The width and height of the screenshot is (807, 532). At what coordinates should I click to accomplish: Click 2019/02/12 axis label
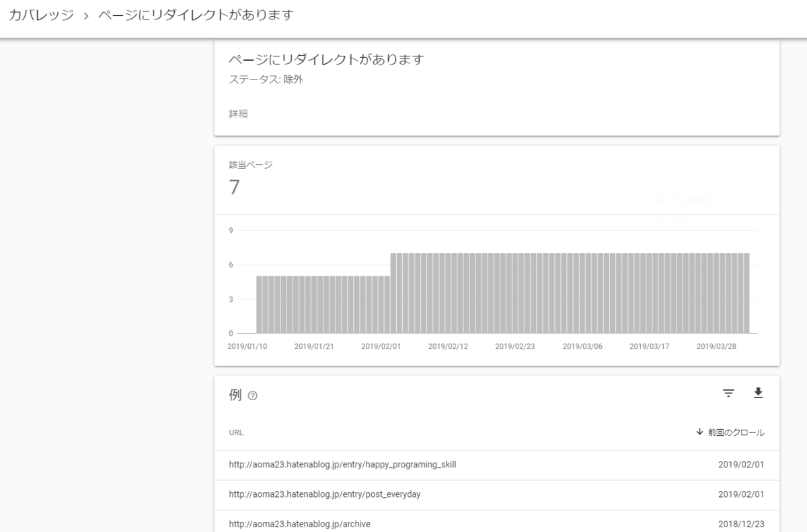click(447, 347)
